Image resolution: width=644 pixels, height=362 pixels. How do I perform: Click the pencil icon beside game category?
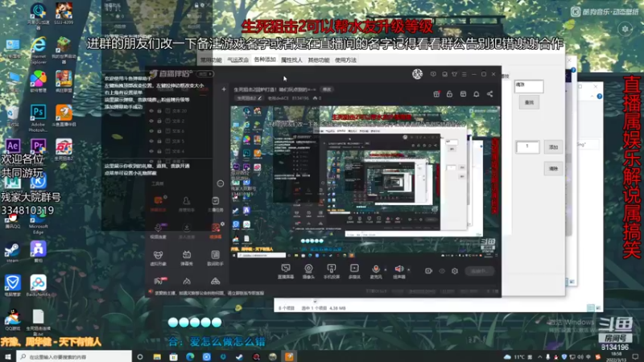(259, 98)
